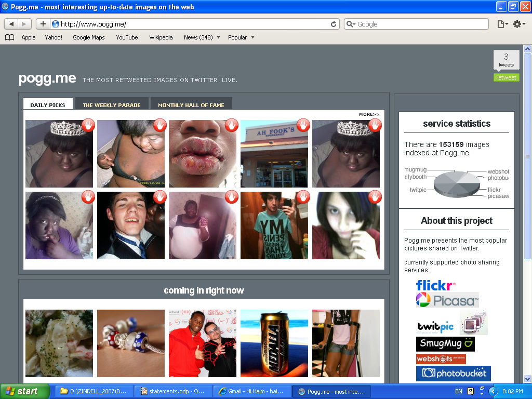Screen dimensions: 532x399
Task: Go back to the previous page
Action: [11, 24]
